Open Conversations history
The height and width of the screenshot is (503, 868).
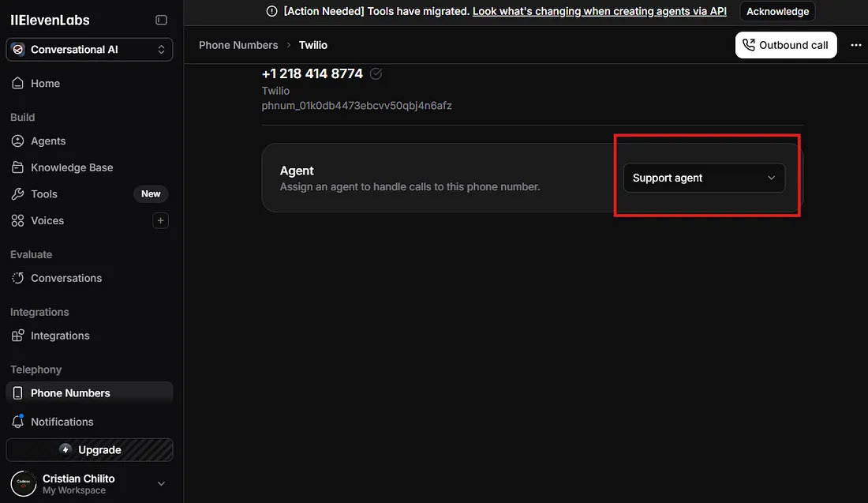tap(89, 278)
